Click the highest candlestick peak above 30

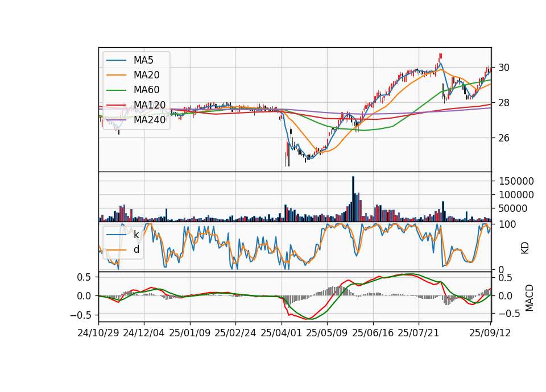tap(441, 56)
